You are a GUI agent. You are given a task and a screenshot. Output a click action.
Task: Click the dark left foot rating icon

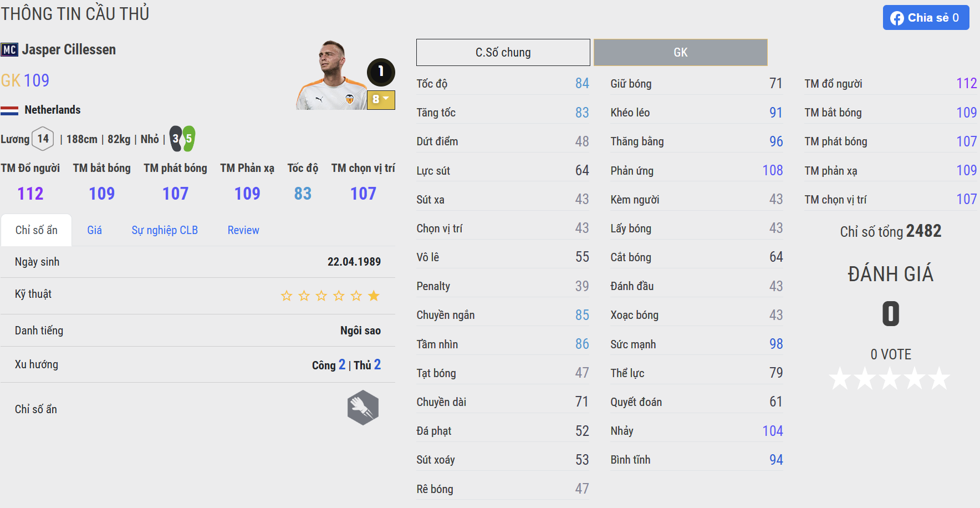tap(176, 139)
